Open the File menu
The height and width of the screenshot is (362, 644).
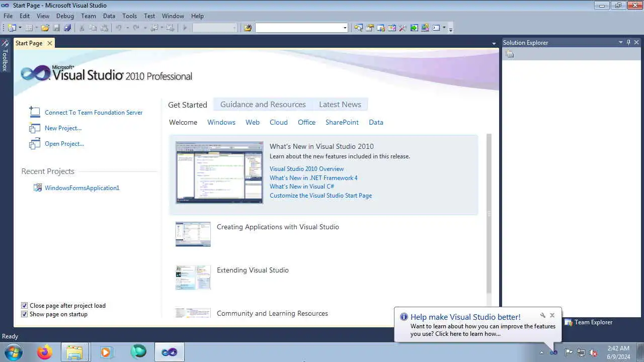8,16
